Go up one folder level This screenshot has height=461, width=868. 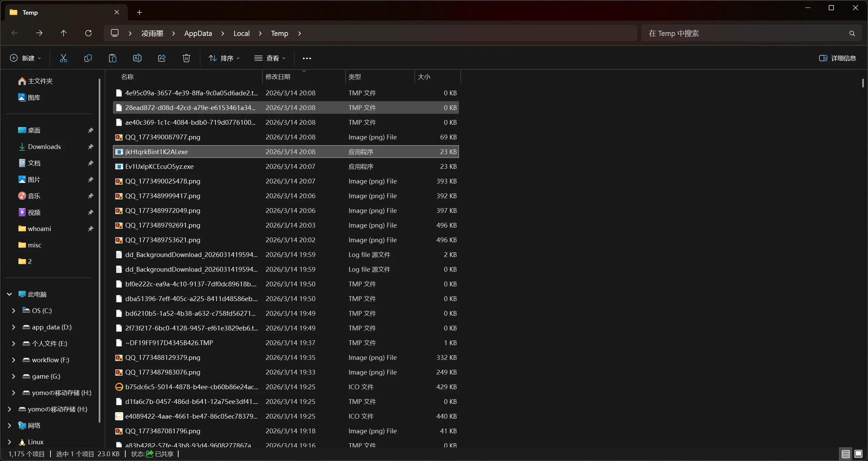tap(64, 33)
